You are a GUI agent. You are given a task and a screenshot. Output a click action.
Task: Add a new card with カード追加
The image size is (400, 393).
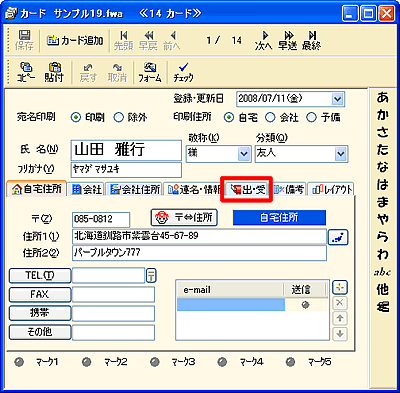pos(75,41)
